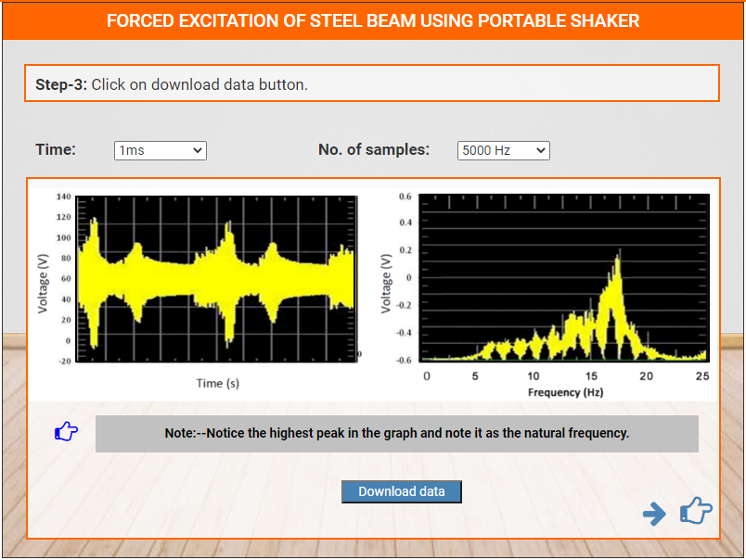Click the blue next arrow icon
Viewport: 746px width, 560px height.
click(x=654, y=514)
